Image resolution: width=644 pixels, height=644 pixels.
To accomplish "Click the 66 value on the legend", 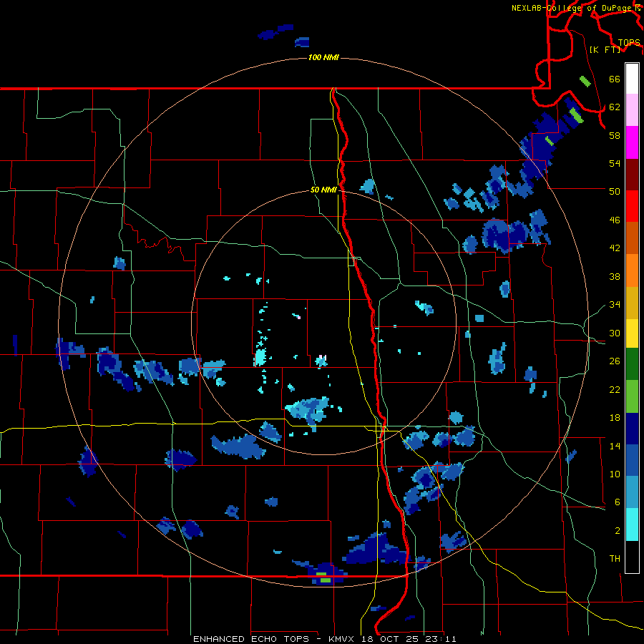I will [615, 79].
